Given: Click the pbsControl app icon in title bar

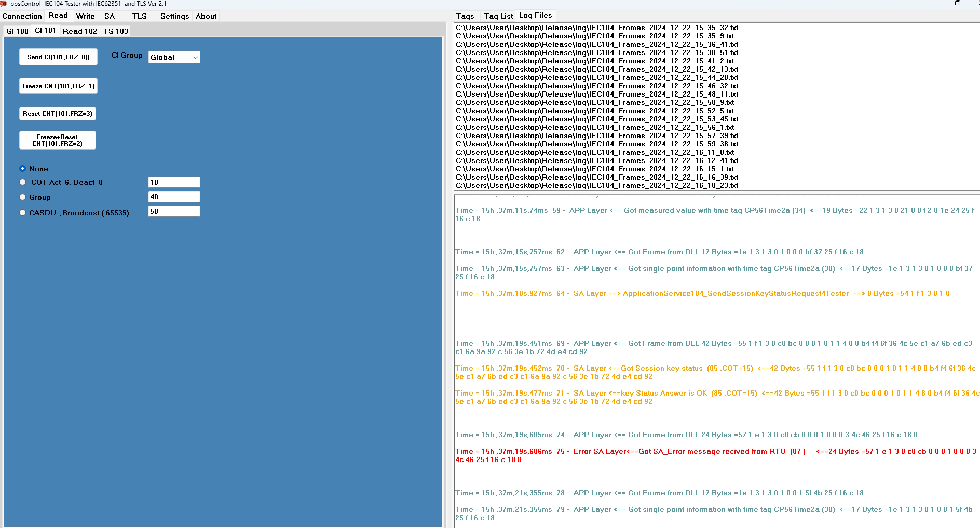Looking at the screenshot, I should point(4,4).
